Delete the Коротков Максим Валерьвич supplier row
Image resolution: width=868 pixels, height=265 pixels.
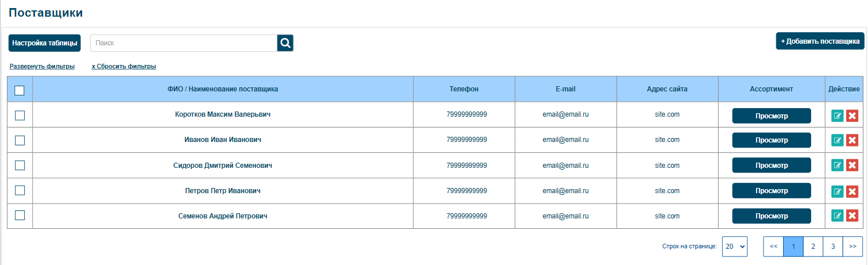coord(852,116)
